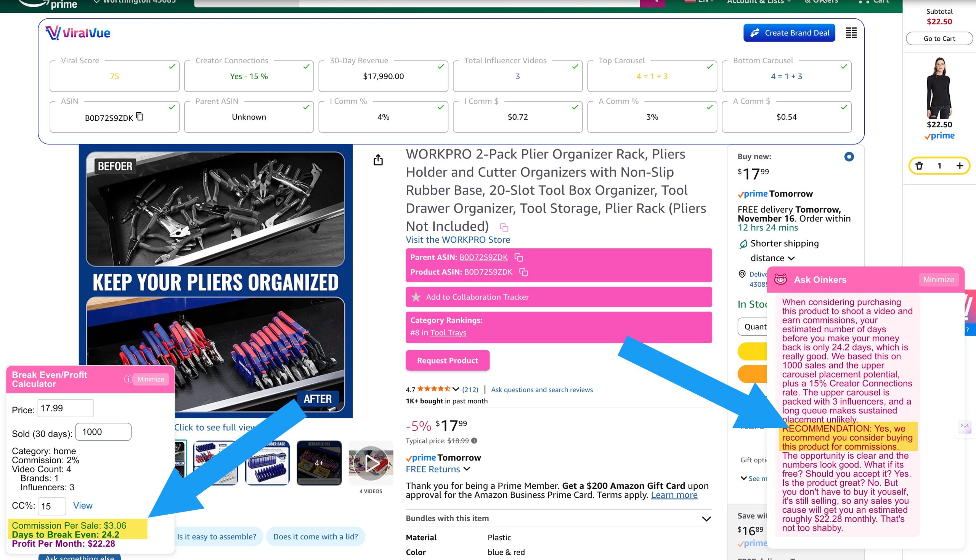Click the ViralVue grid layout icon
Image resolution: width=976 pixels, height=560 pixels.
pos(851,33)
